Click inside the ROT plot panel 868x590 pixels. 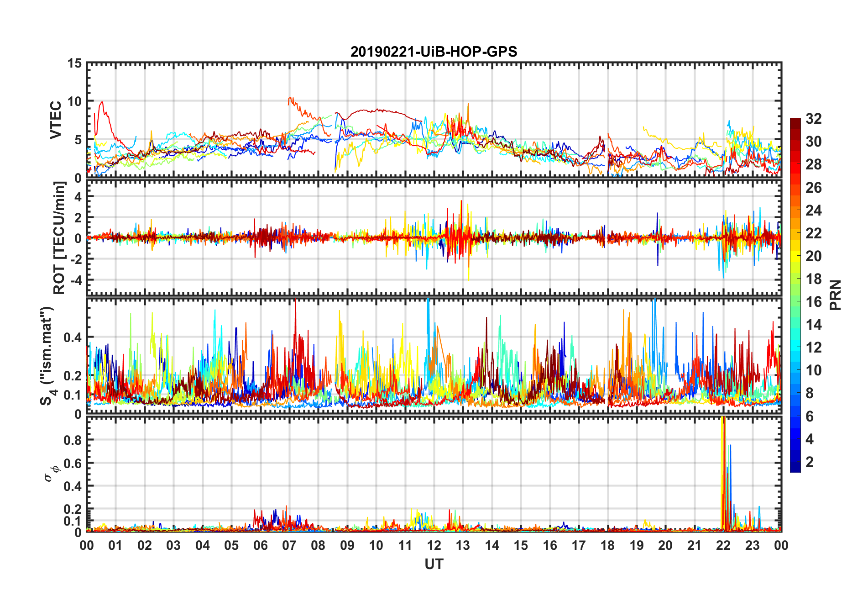coord(434,238)
